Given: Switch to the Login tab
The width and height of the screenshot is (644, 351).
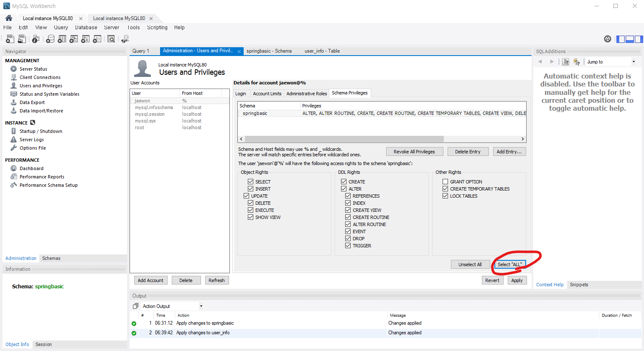Looking at the screenshot, I should pos(241,94).
